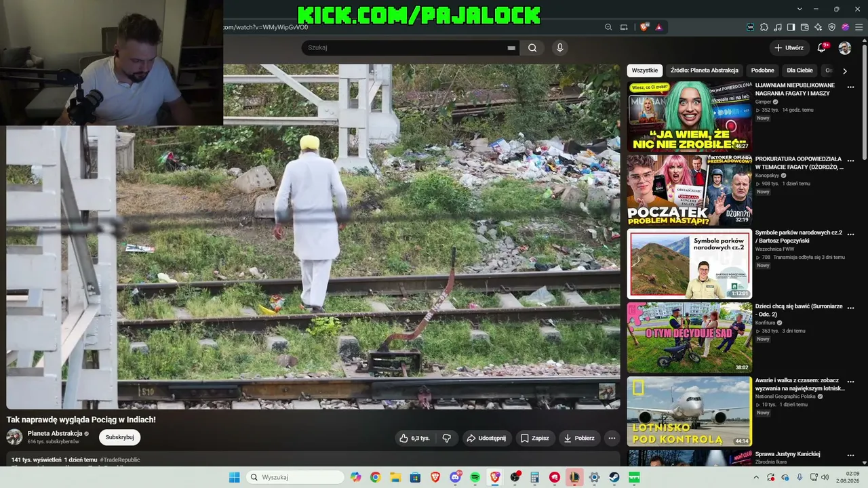Open the media control music note icon
This screenshot has height=488, width=868.
(x=778, y=27)
